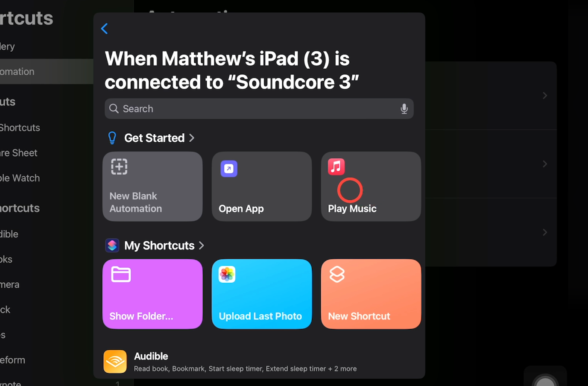
Task: Go back using the blue back chevron
Action: pos(104,29)
